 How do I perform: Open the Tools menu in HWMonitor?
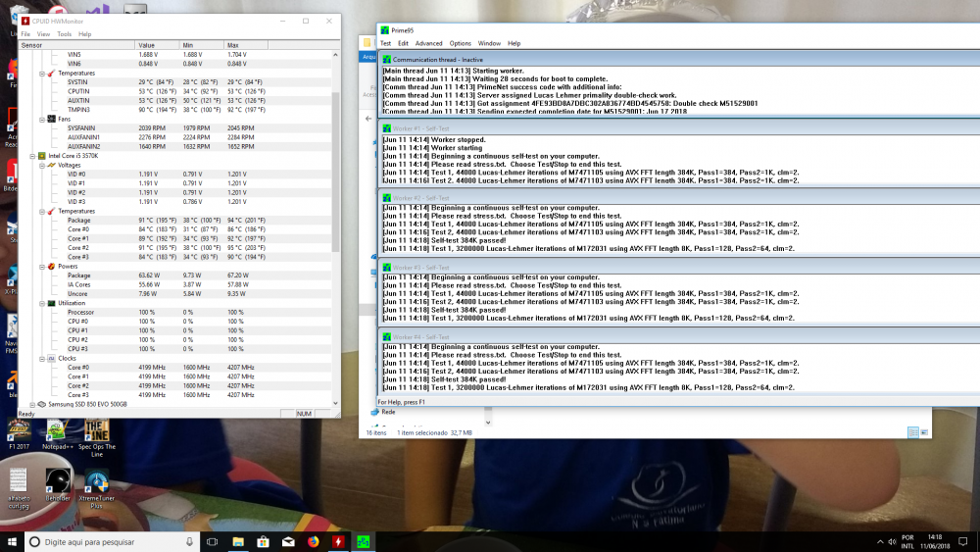pyautogui.click(x=64, y=34)
